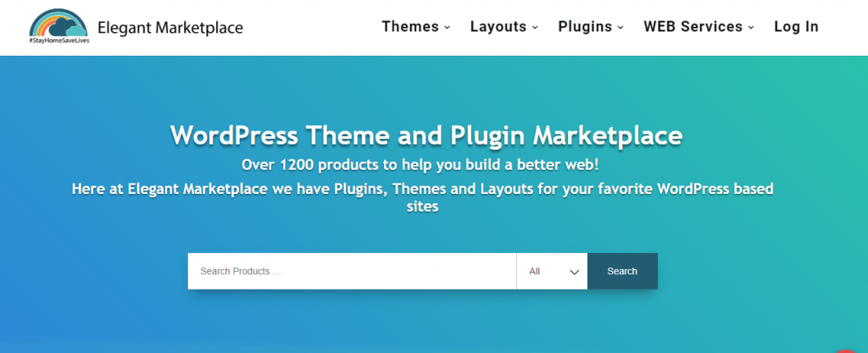This screenshot has width=868, height=353.
Task: Go to the Log In page
Action: coord(796,26)
